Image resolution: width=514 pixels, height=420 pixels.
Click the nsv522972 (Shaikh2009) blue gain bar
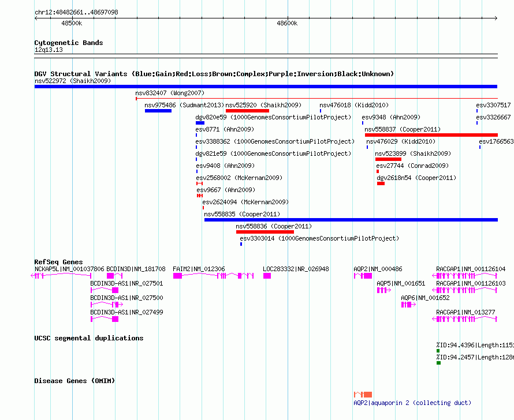point(266,87)
